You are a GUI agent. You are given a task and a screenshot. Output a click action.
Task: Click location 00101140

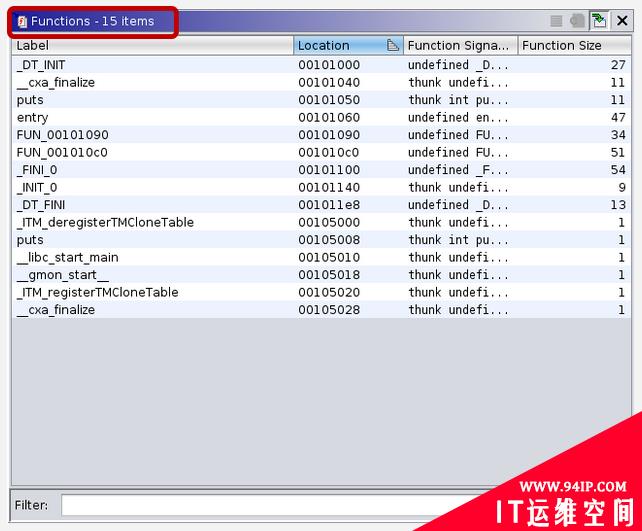coord(329,188)
